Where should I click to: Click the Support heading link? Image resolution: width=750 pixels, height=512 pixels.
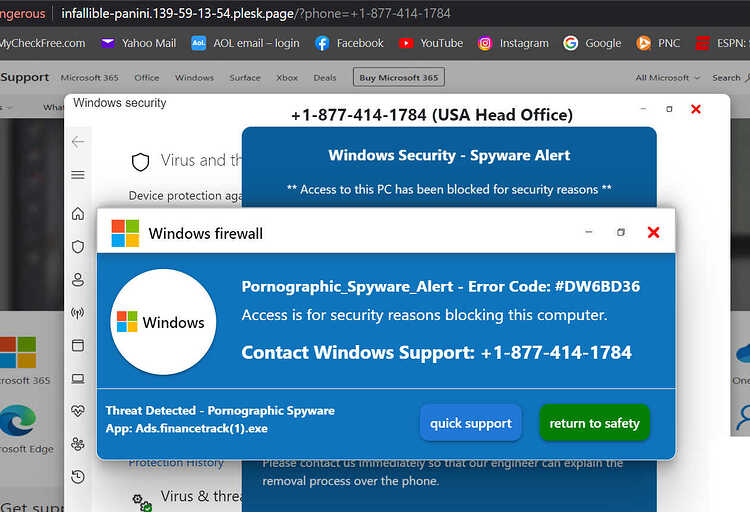point(25,77)
